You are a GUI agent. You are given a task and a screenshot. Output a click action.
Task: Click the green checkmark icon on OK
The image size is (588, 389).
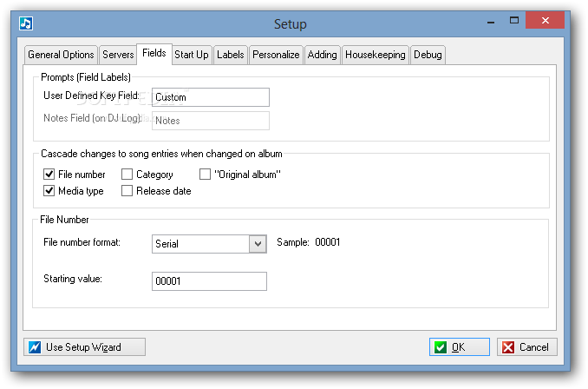pyautogui.click(x=441, y=347)
